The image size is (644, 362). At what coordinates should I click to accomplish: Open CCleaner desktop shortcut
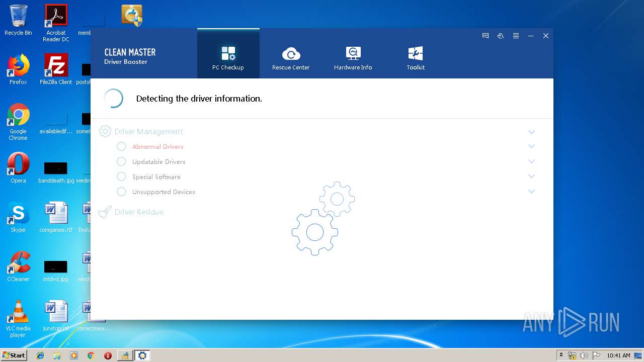tap(18, 266)
